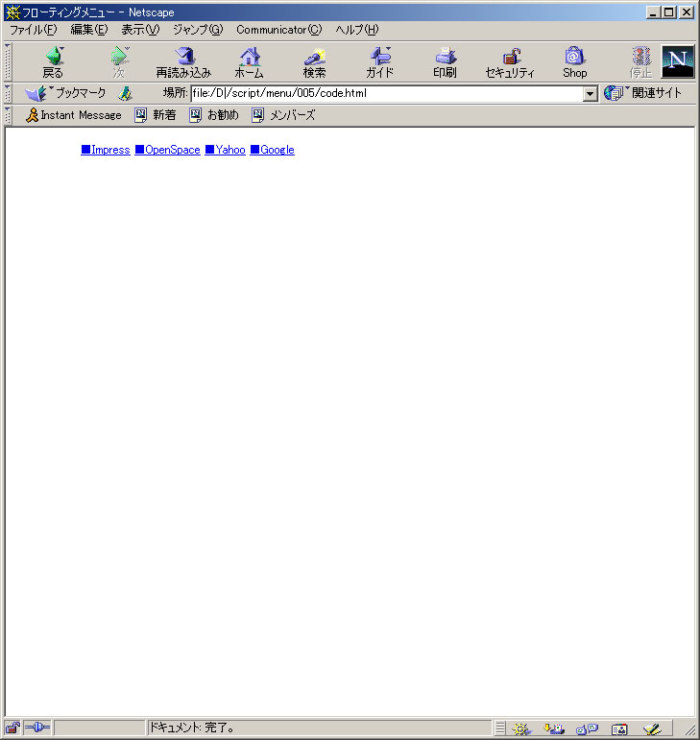Click the 場所: label

pyautogui.click(x=175, y=92)
